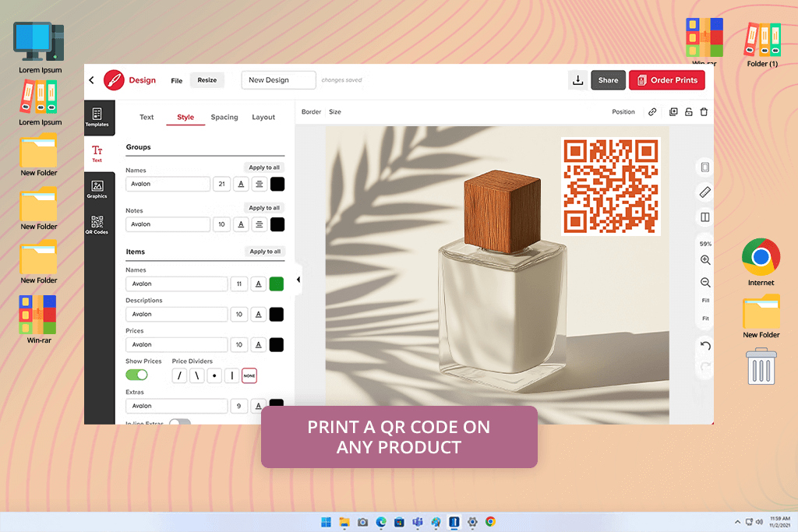798x532 pixels.
Task: Apply Notes style to all
Action: (x=264, y=207)
